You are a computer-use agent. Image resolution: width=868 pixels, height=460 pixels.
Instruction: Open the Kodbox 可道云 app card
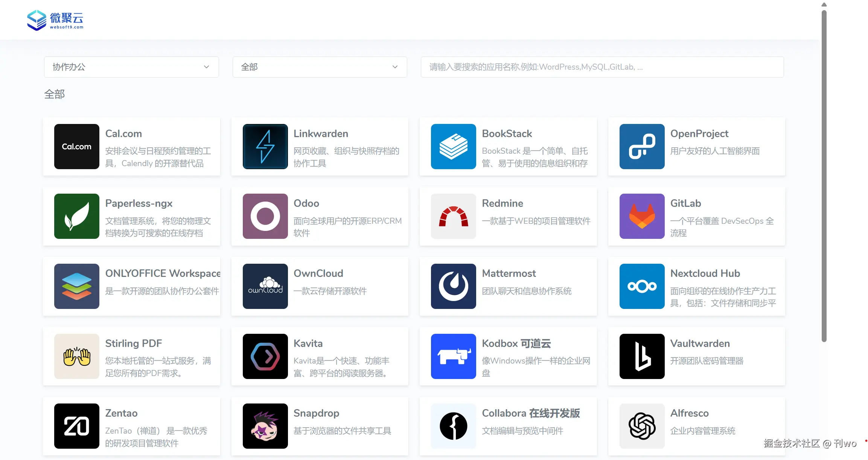(x=508, y=356)
